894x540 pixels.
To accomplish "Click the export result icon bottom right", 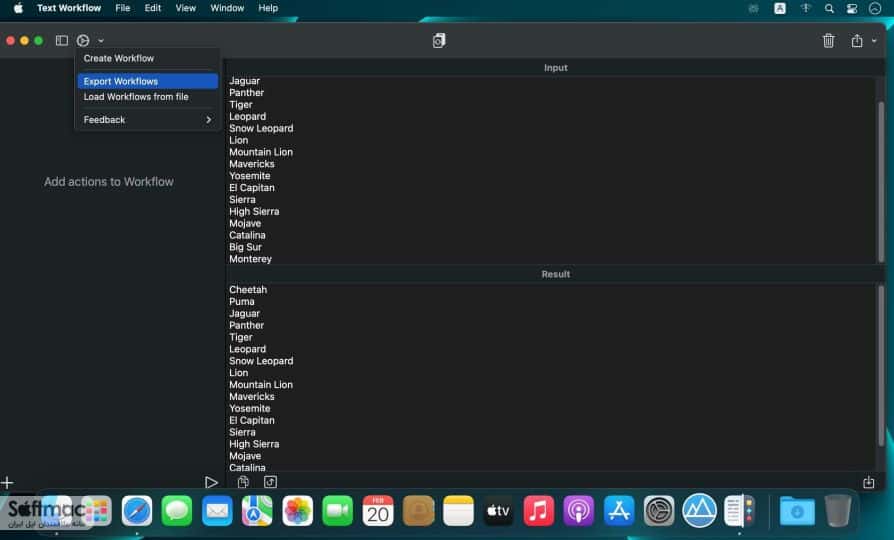I will tap(868, 482).
